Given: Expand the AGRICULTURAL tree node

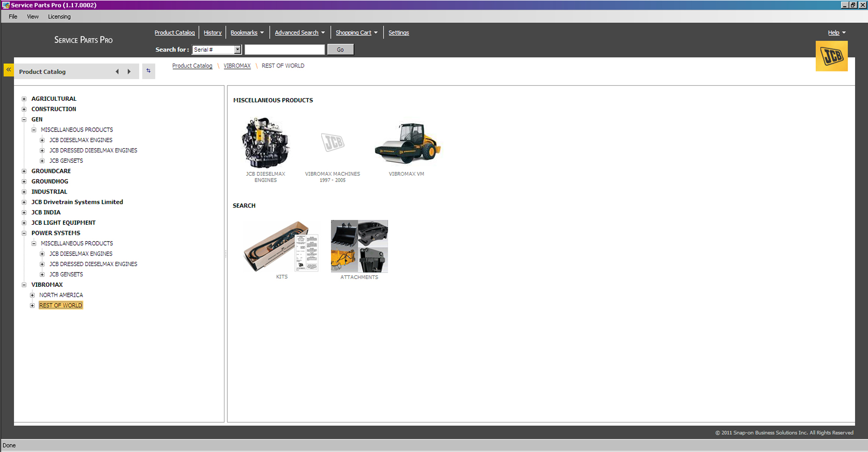Looking at the screenshot, I should pyautogui.click(x=24, y=99).
